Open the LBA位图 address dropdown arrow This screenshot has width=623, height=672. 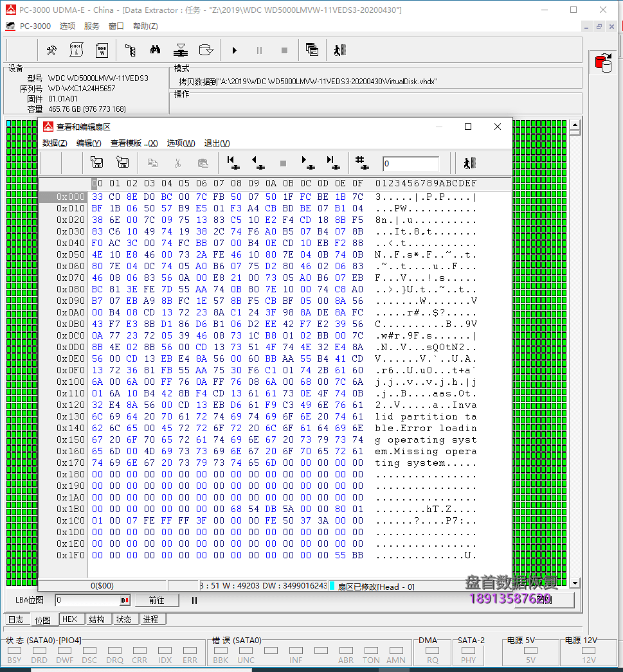click(125, 601)
